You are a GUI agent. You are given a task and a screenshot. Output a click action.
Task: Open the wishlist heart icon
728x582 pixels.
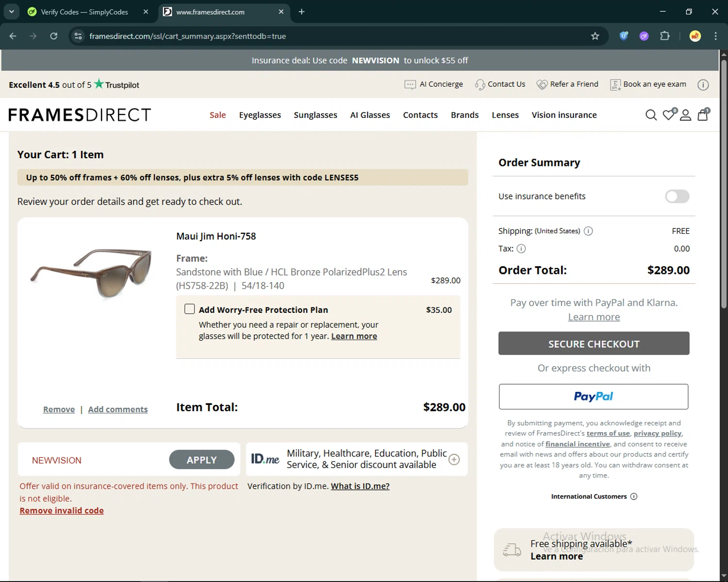tap(668, 115)
